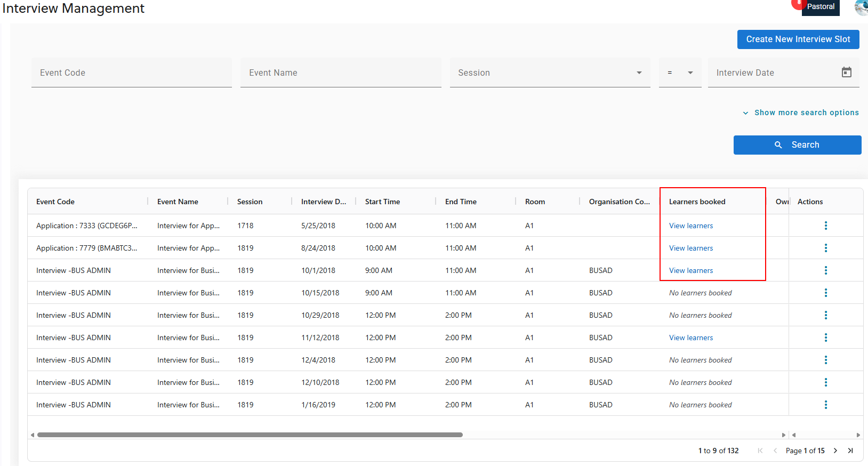Screen dimensions: 868x466
Task: Open the Session dropdown filter
Action: 550,73
